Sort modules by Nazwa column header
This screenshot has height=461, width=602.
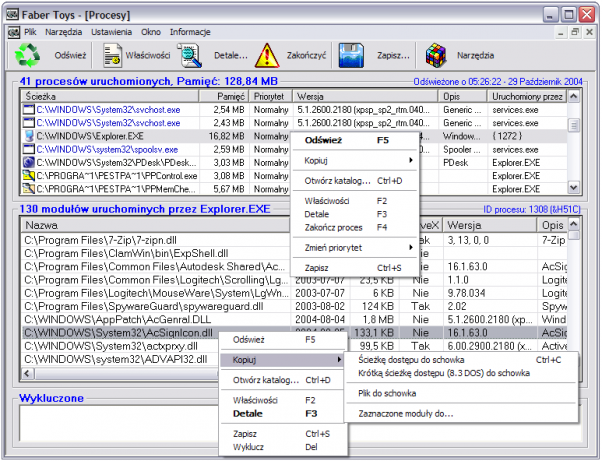click(155, 225)
